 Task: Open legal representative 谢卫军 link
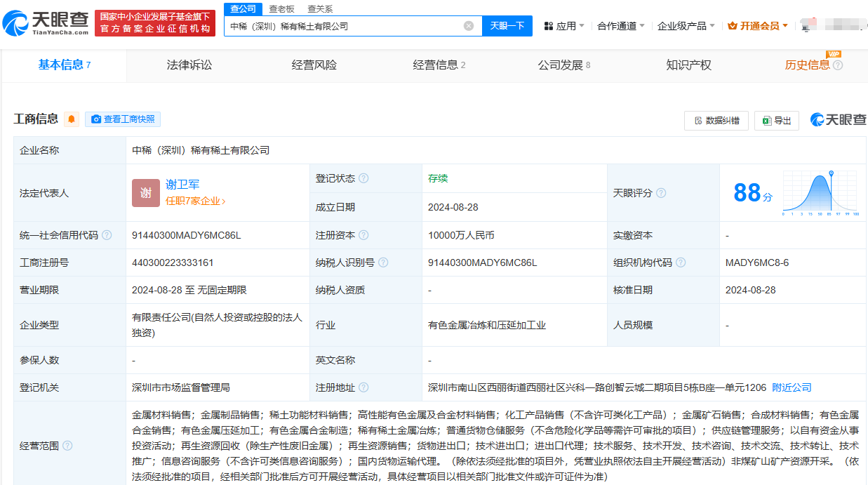tap(182, 185)
